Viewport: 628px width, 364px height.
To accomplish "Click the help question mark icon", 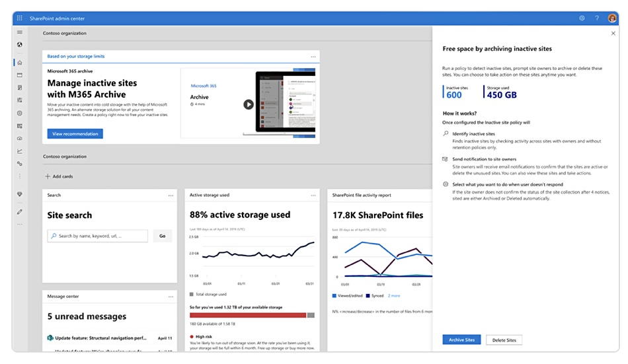I will pos(597,18).
